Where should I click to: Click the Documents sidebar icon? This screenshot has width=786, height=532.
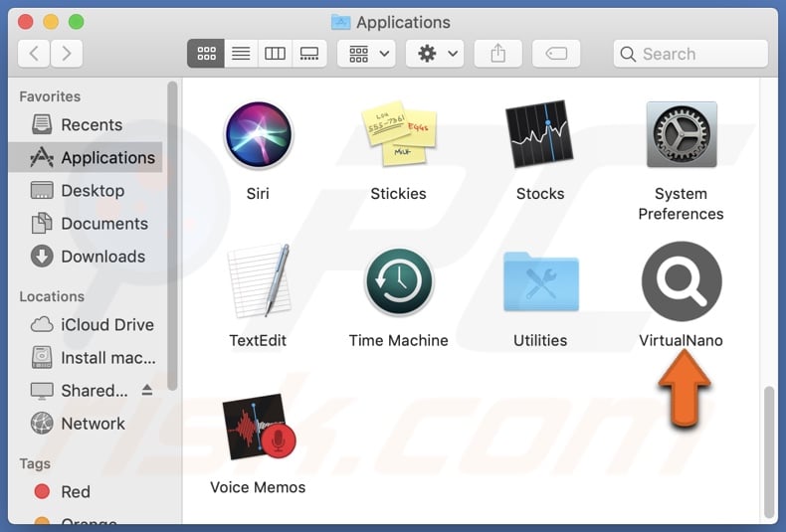pos(42,224)
